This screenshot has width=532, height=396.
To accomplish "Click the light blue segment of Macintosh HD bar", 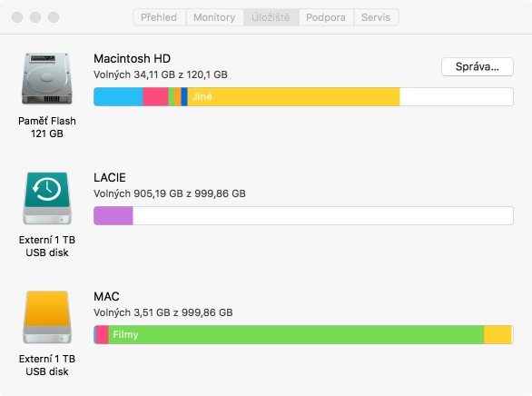I will 118,96.
